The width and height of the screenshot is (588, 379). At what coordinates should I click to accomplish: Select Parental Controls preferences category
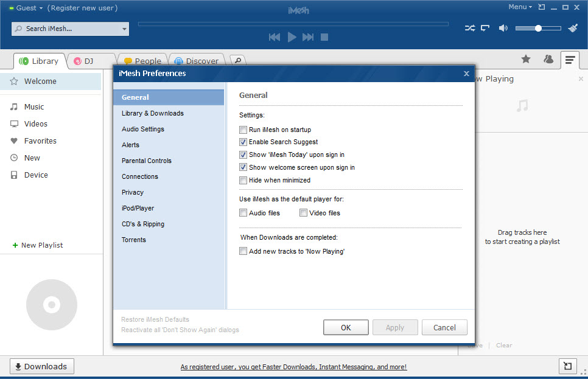[x=169, y=161]
